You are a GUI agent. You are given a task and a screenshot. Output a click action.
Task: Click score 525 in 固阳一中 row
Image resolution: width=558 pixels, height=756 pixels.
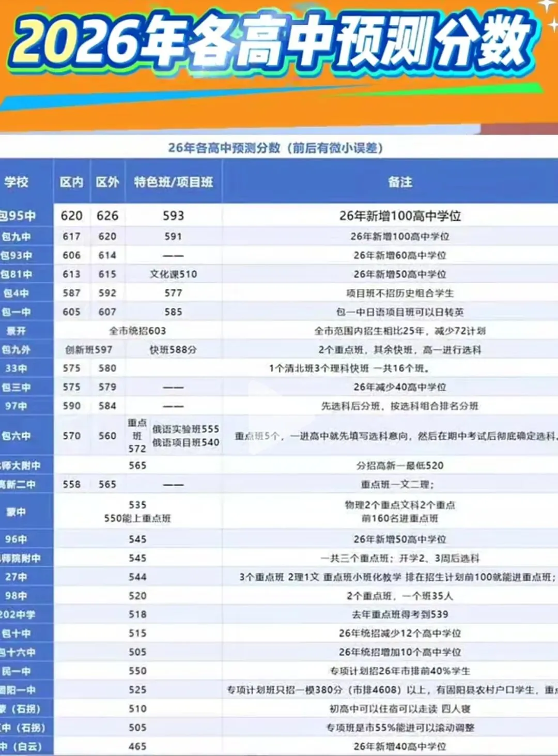pos(137,690)
